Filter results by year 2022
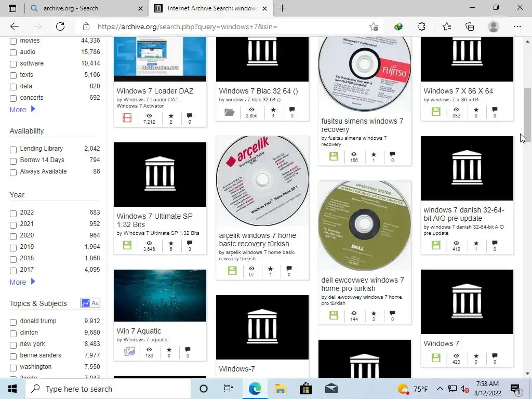Viewport: 532px width, 399px height. point(13,214)
